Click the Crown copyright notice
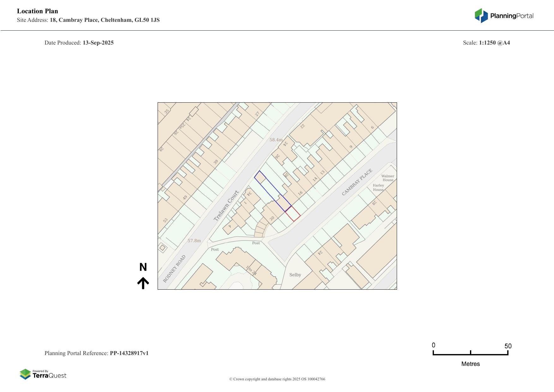 (x=277, y=379)
